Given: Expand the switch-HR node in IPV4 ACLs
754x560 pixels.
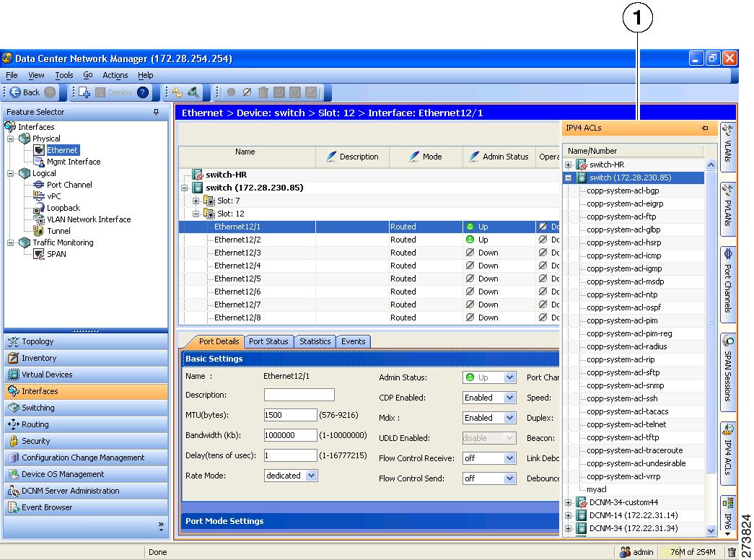Looking at the screenshot, I should 569,164.
